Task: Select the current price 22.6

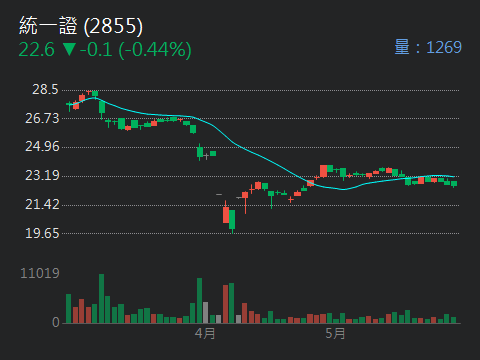Action: pyautogui.click(x=36, y=50)
